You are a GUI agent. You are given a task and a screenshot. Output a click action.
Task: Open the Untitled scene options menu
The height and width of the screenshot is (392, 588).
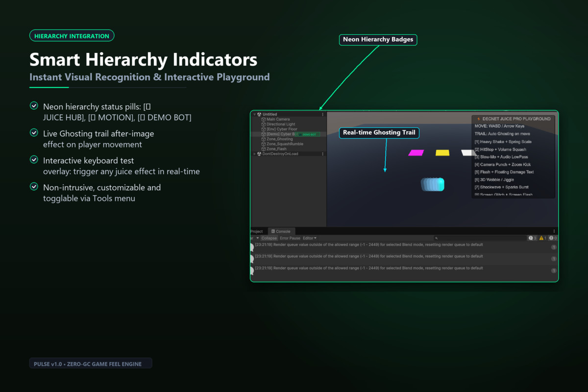click(322, 114)
